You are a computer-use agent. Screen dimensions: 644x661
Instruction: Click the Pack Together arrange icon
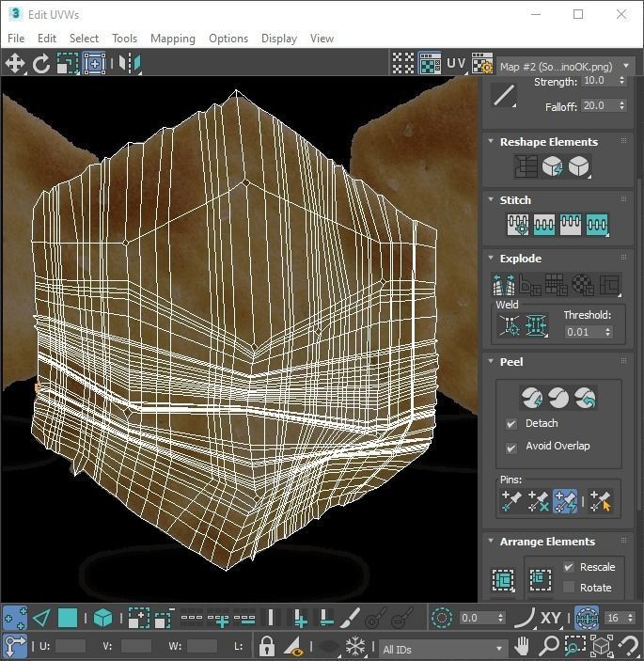tap(541, 580)
